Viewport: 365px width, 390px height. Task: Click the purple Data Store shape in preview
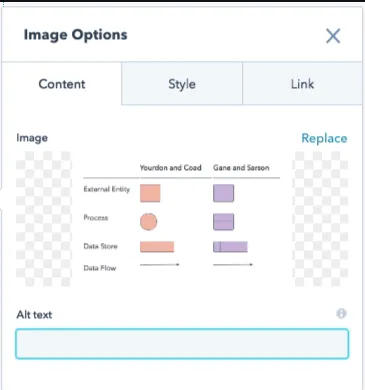230,247
